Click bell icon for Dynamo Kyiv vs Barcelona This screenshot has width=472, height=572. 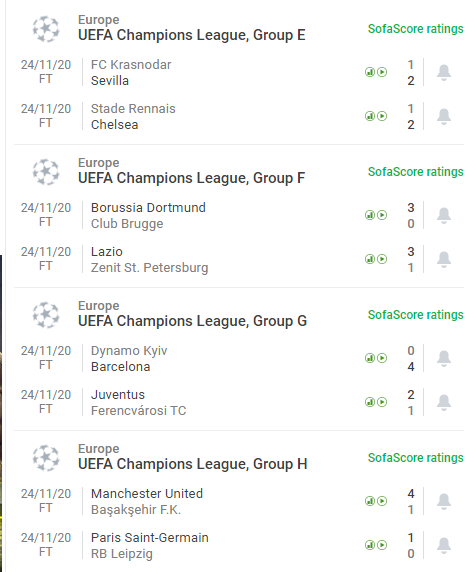444,358
